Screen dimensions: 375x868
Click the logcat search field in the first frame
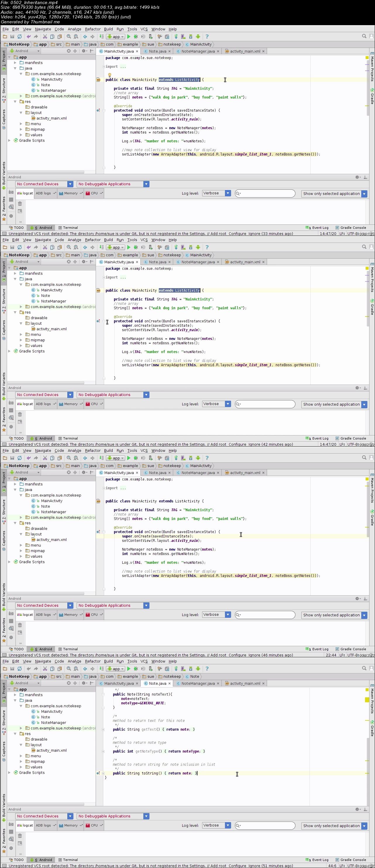265,193
